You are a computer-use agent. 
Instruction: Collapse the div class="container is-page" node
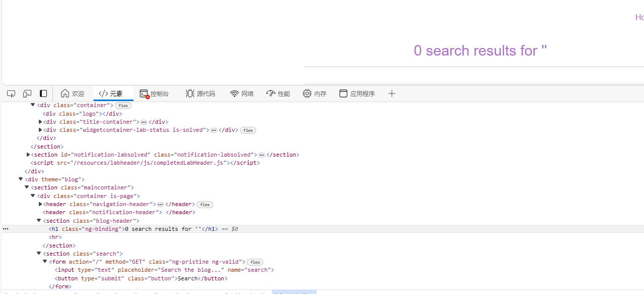tap(33, 195)
